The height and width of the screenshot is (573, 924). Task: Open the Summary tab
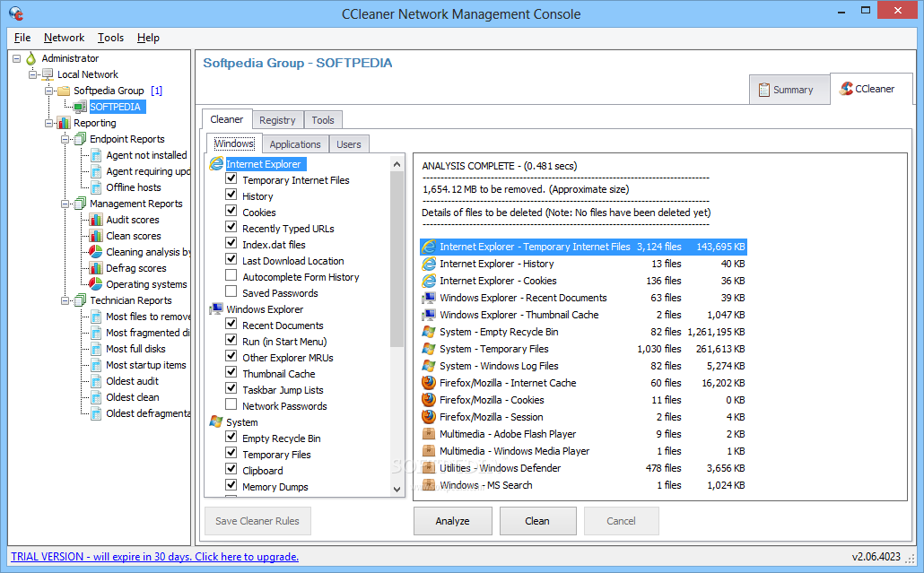point(789,90)
